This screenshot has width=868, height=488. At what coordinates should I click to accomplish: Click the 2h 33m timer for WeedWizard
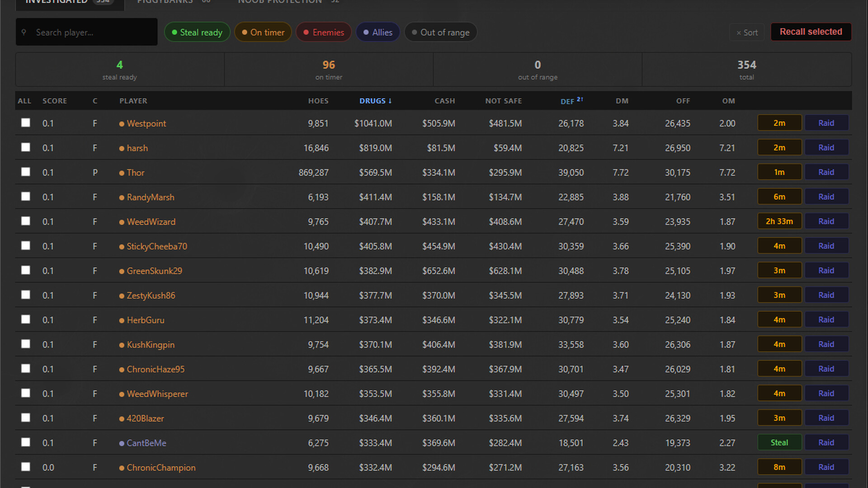[x=779, y=221]
